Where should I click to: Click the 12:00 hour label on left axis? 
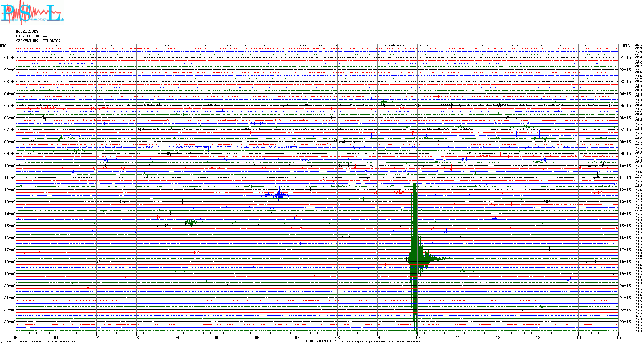click(x=10, y=190)
